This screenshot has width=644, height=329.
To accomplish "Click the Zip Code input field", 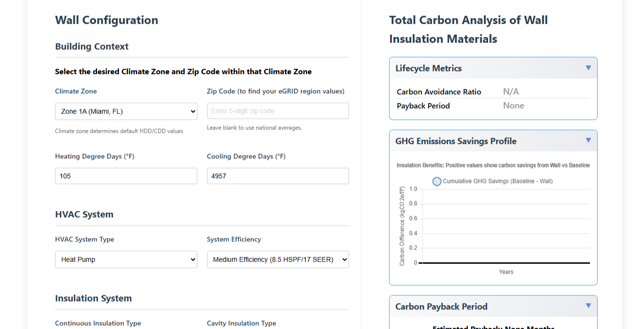I will coord(278,111).
